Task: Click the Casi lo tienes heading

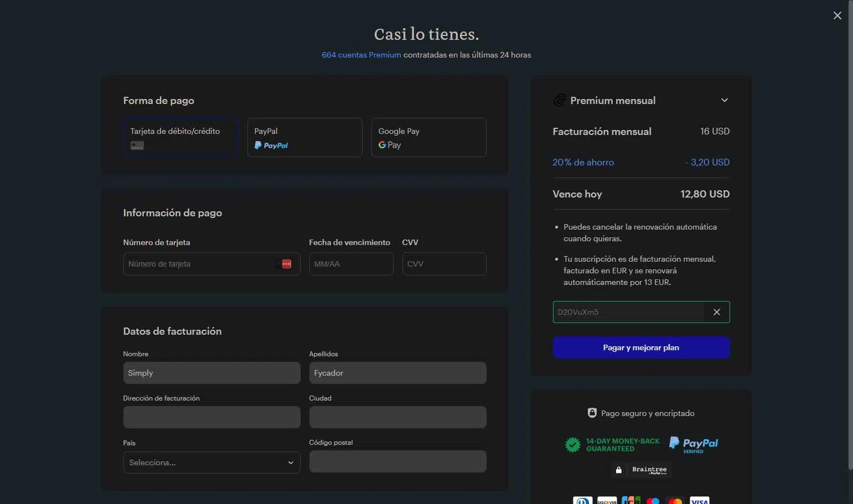Action: (x=426, y=34)
